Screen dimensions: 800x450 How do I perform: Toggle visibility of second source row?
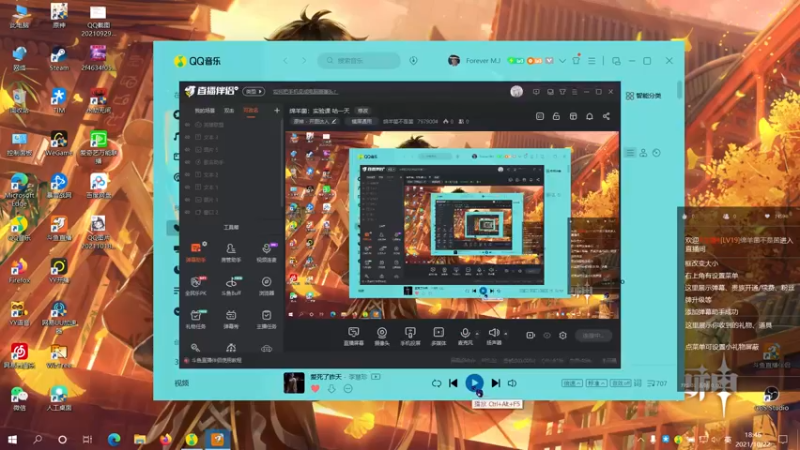187,137
